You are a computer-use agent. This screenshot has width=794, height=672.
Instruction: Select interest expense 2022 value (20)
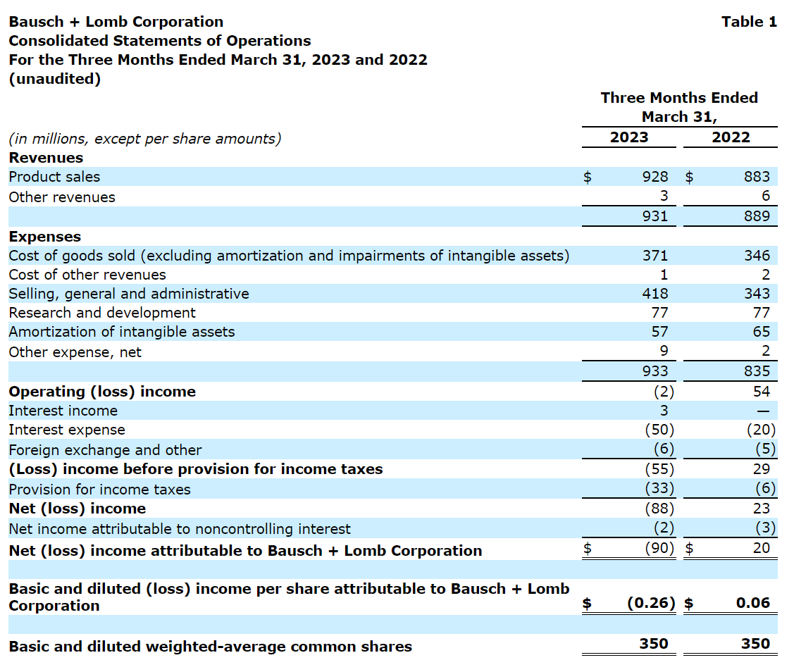pos(762,430)
